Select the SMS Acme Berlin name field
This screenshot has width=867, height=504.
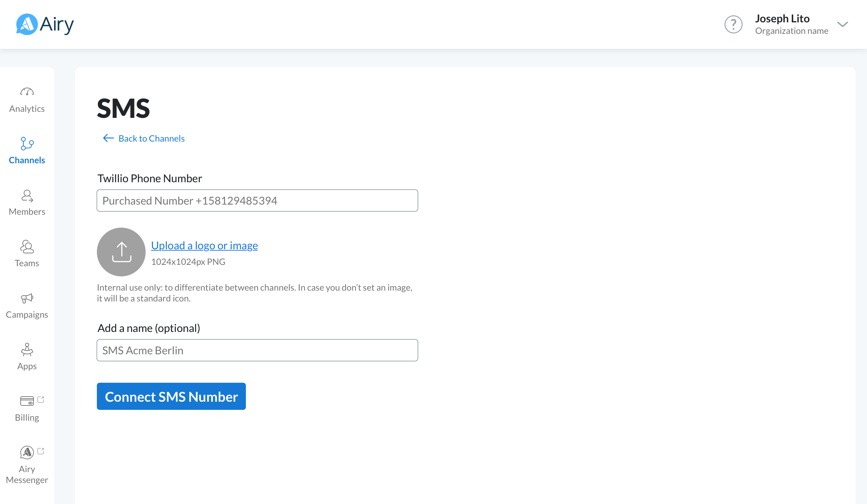pyautogui.click(x=257, y=350)
